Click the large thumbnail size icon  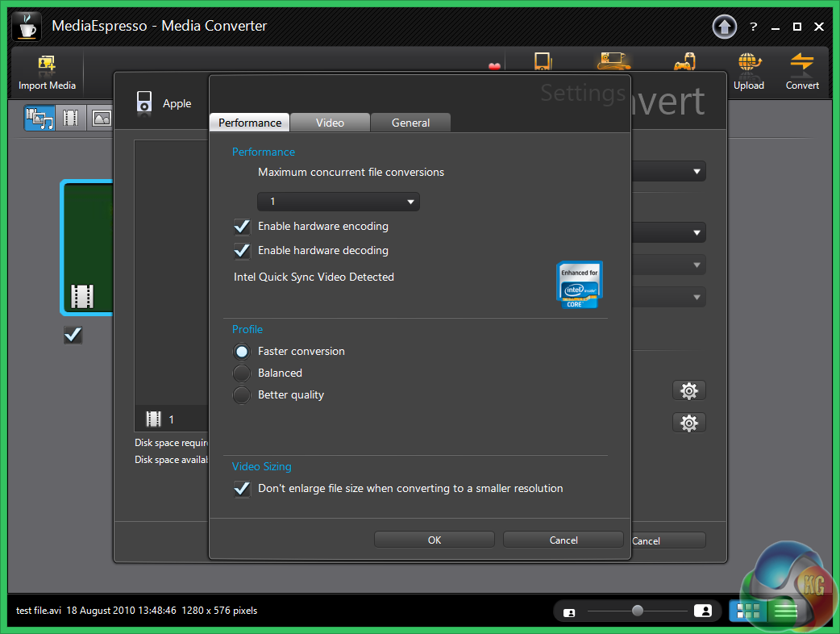(702, 611)
